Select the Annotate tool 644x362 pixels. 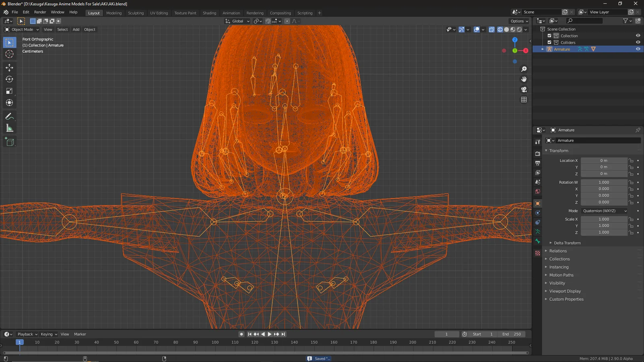click(9, 117)
